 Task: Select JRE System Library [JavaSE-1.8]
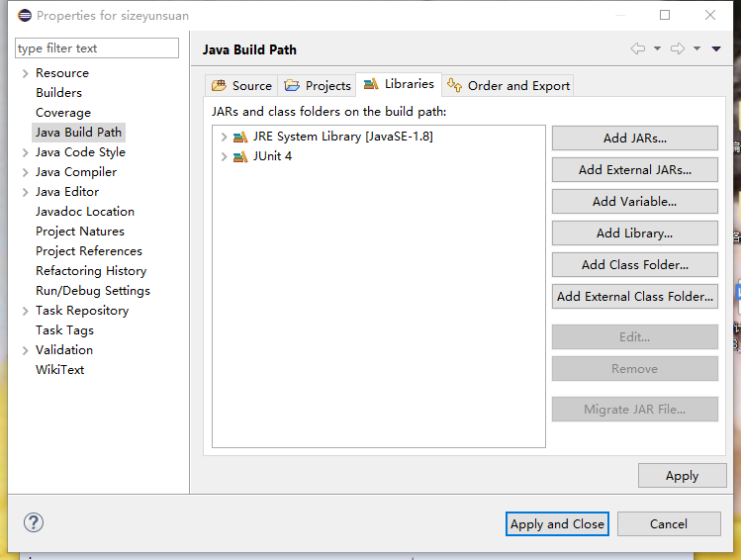(343, 137)
